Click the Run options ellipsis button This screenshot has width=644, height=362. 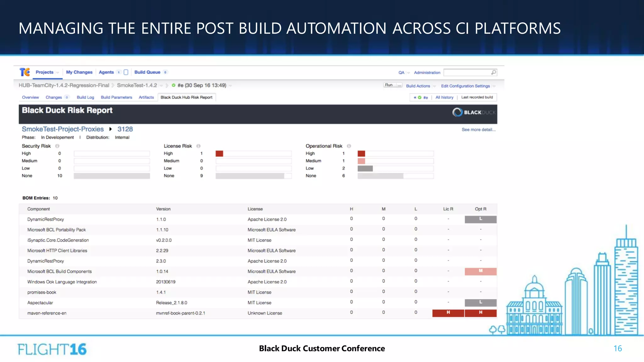[399, 85]
